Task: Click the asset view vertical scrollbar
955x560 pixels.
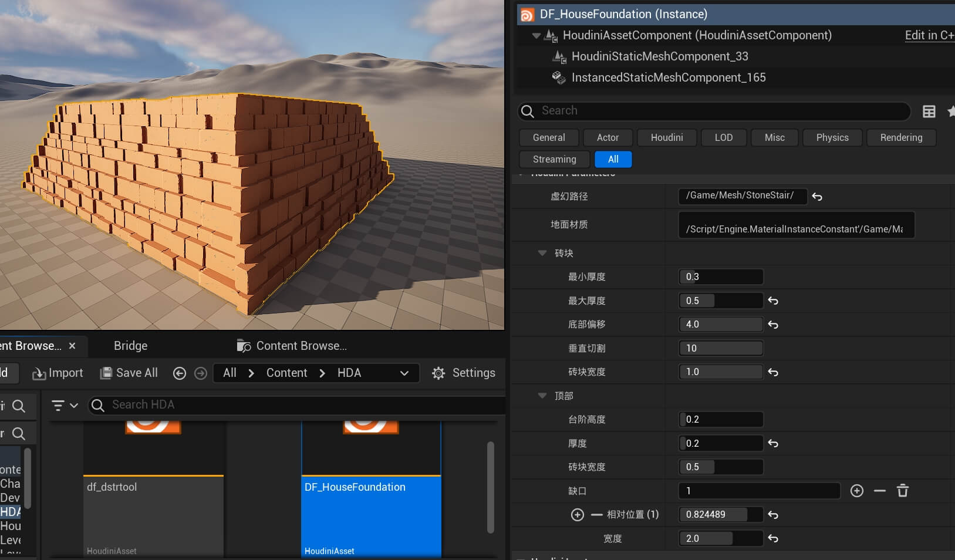Action: point(491,487)
